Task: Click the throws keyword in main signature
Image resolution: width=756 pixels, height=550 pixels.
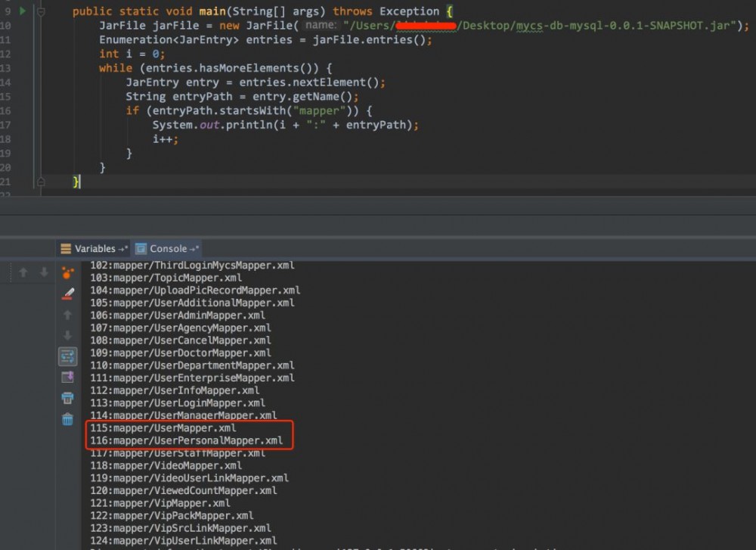Action: (x=352, y=11)
